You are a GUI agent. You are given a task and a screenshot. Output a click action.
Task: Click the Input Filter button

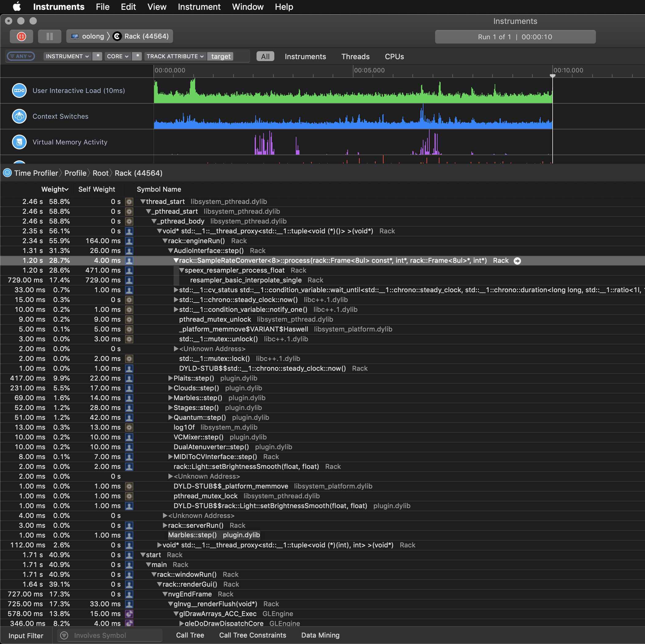[x=26, y=635]
